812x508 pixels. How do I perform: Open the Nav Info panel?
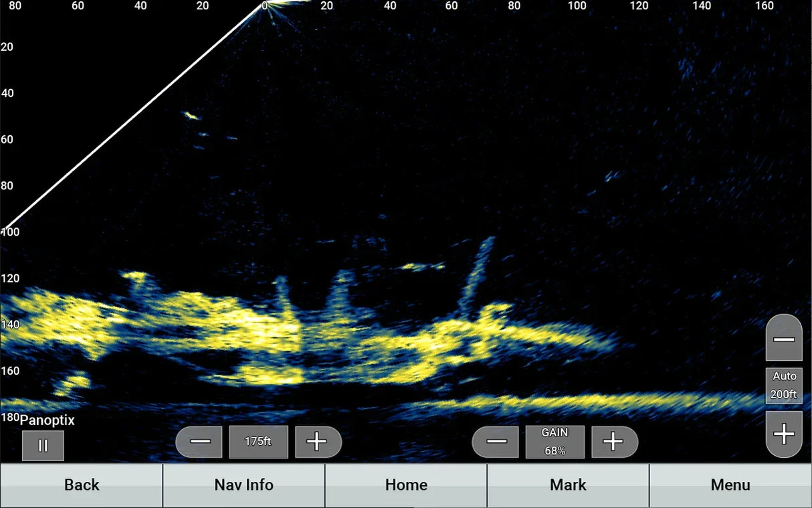pos(243,485)
